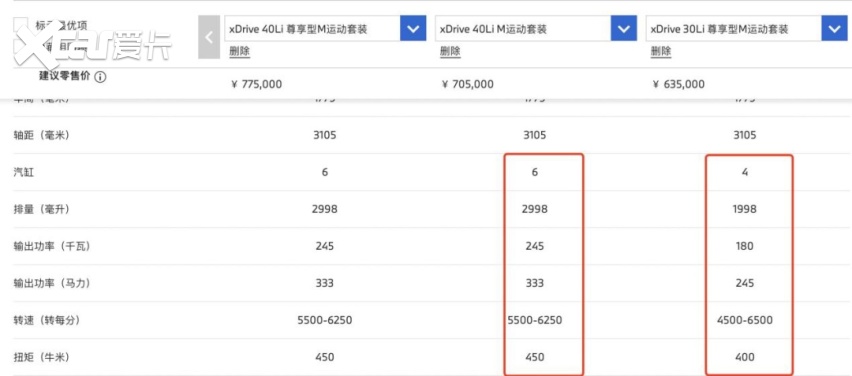Click 删除 under xDrive 30Li 尊享型M运动套装
The height and width of the screenshot is (376, 852).
(661, 52)
